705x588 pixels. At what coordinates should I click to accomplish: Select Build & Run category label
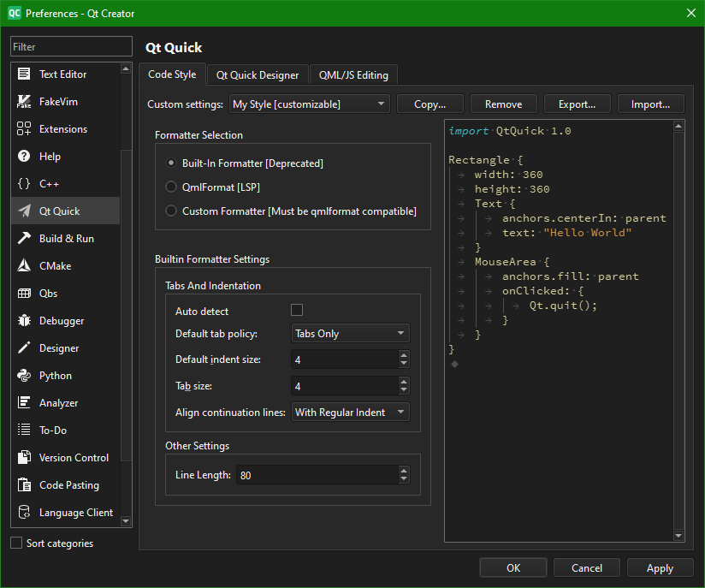tap(67, 239)
